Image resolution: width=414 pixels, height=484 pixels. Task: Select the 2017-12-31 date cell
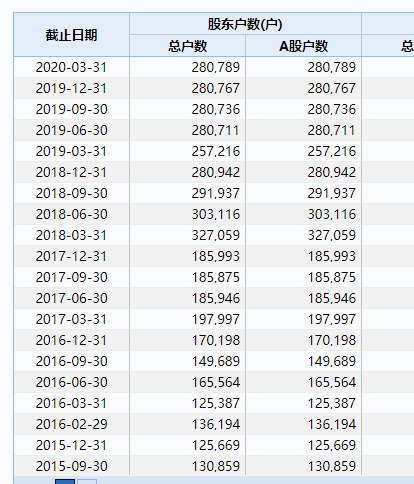71,256
